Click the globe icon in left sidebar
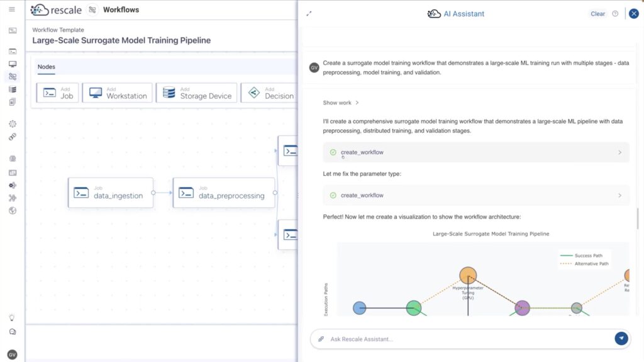Image resolution: width=644 pixels, height=362 pixels. coord(13,211)
